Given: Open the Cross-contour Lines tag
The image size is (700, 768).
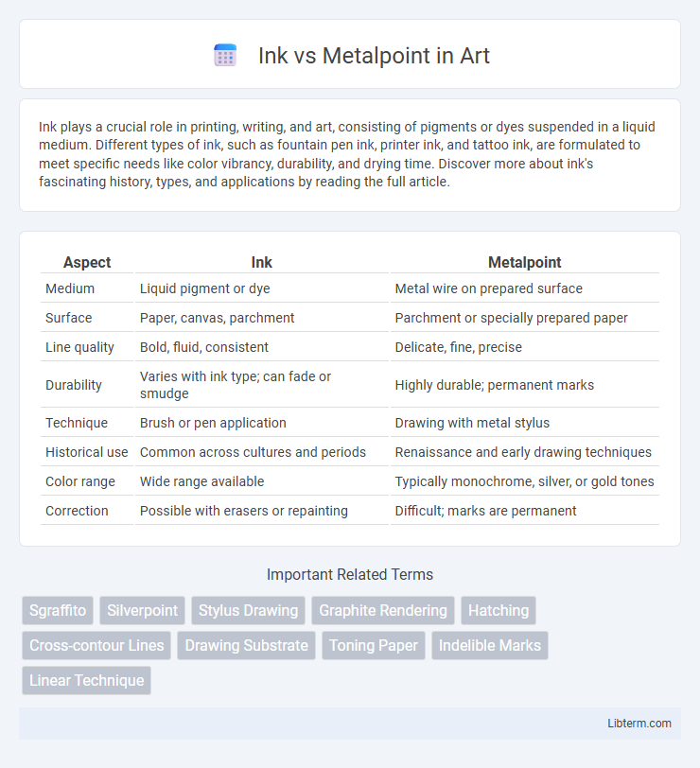Looking at the screenshot, I should click(x=96, y=645).
